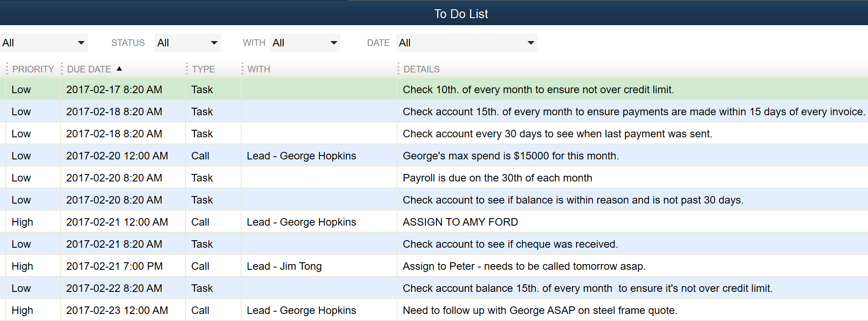This screenshot has width=868, height=321.
Task: Select the 2017-02-22 8:20 AM task
Action: click(434, 288)
